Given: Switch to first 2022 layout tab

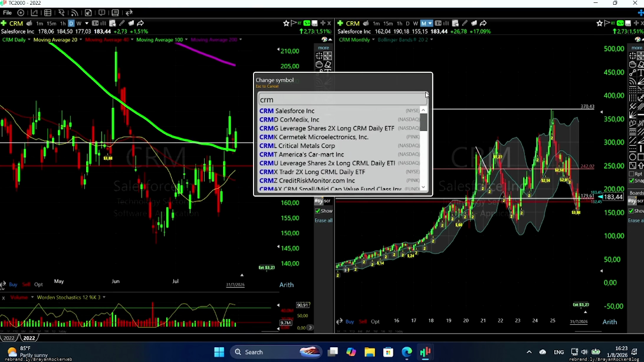Looking at the screenshot, I should pyautogui.click(x=9, y=338).
